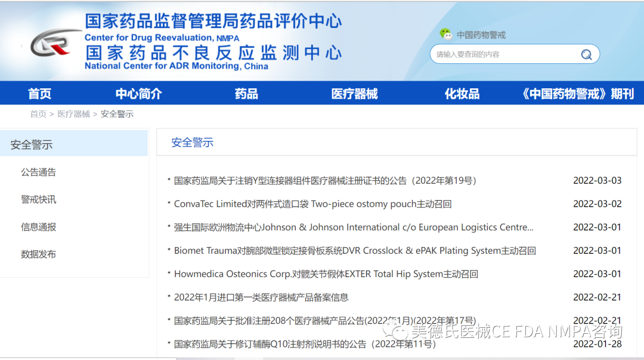
Task: Click the WeChat icon beside 中国药物警戒
Action: coord(445,35)
